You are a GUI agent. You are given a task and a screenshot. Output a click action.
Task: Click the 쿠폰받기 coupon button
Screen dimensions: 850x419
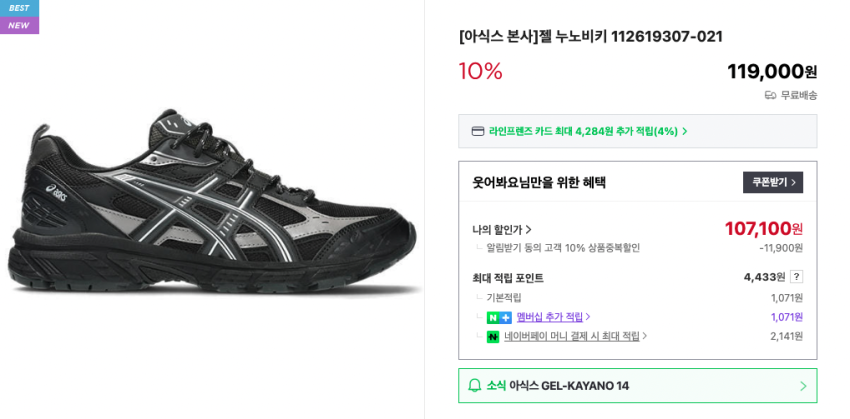(772, 182)
